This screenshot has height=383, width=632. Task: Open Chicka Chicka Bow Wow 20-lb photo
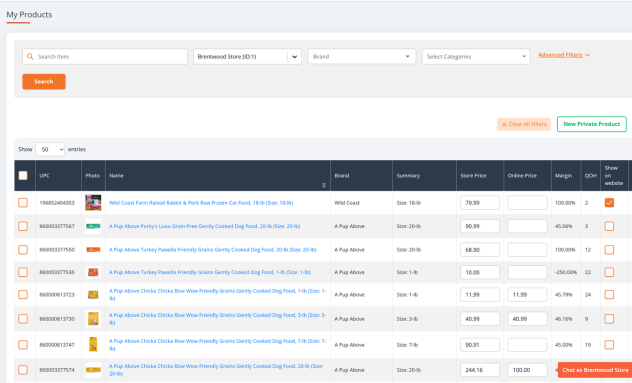click(x=93, y=370)
